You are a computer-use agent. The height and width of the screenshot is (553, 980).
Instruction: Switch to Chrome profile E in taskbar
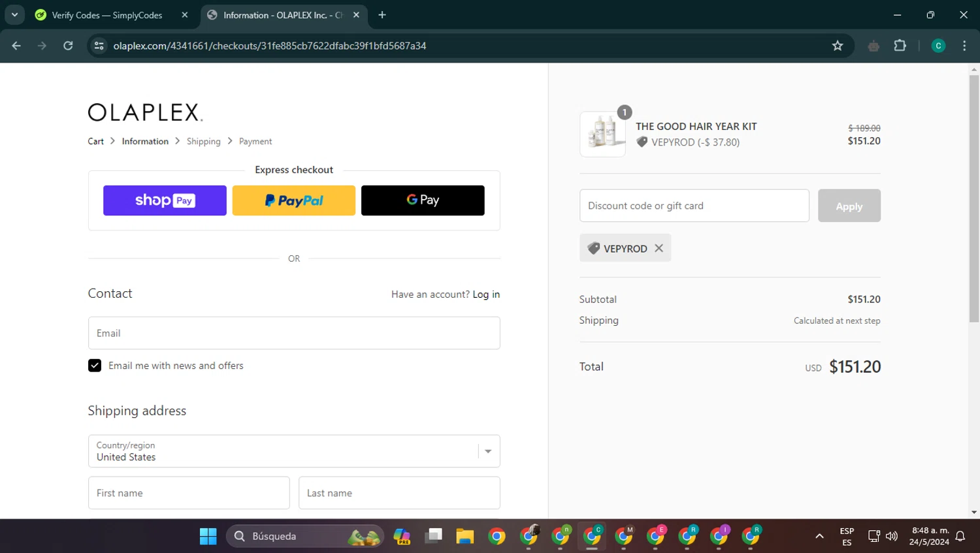[x=655, y=536]
